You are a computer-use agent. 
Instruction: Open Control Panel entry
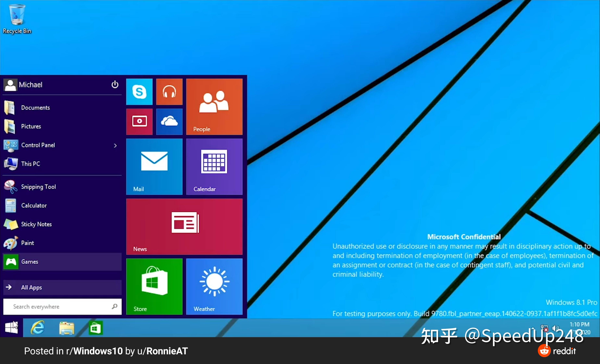pos(62,145)
